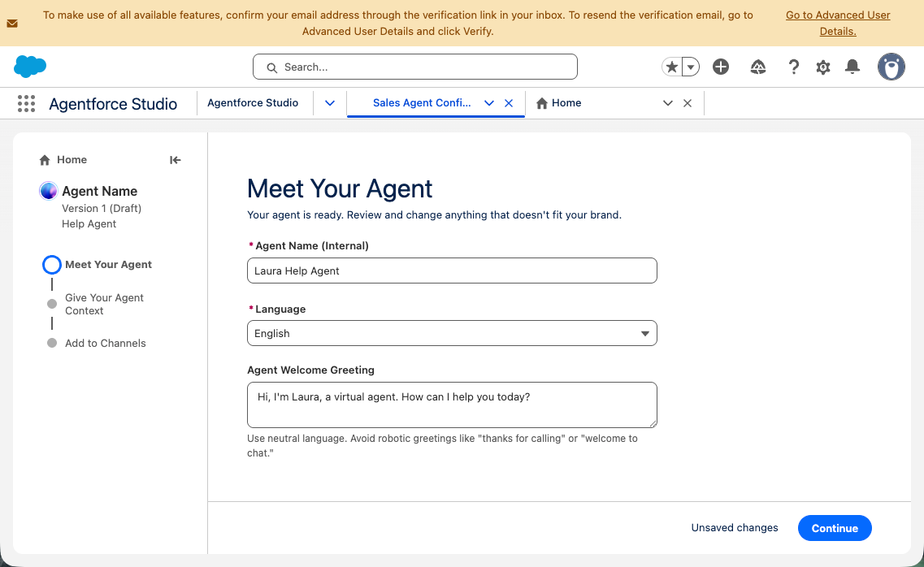The width and height of the screenshot is (924, 567).
Task: Close the Sales Agent Config tab
Action: (510, 103)
